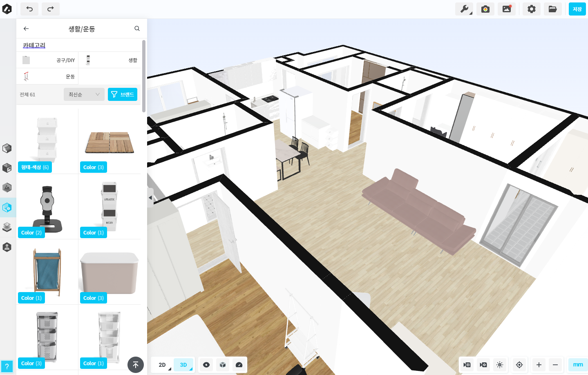This screenshot has height=375, width=588.
Task: Select wooden deck tile thumbnail
Action: point(110,142)
